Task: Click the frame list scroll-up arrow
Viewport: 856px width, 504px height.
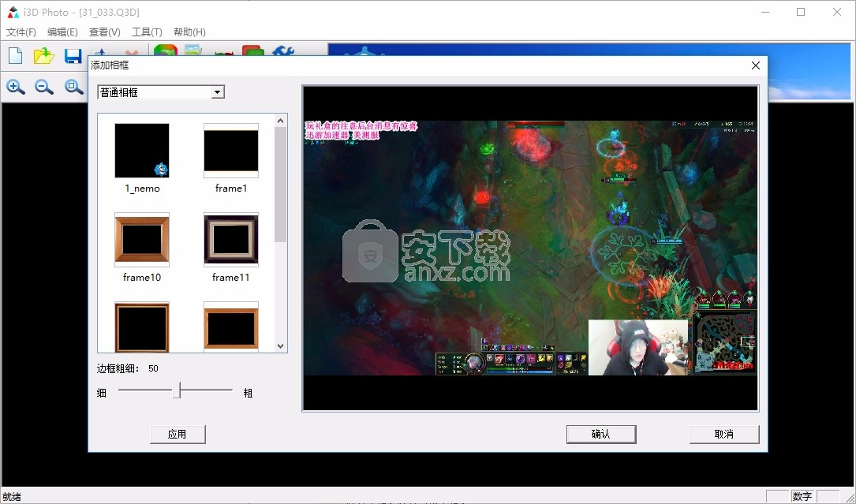Action: (281, 121)
